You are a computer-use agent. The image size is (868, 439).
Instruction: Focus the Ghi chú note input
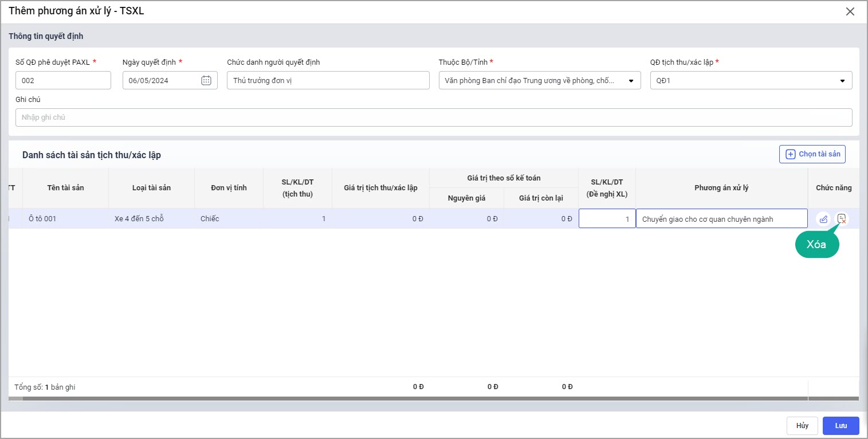tap(433, 117)
